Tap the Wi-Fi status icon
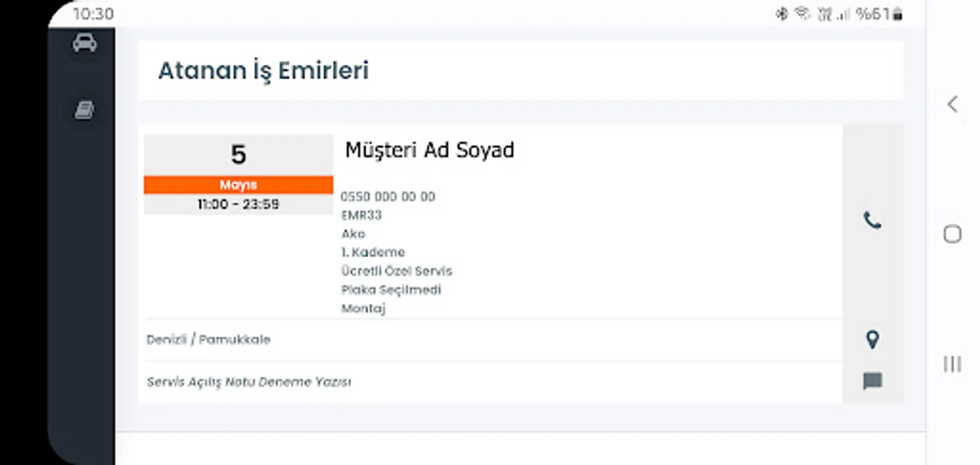980x465 pixels. click(x=802, y=14)
